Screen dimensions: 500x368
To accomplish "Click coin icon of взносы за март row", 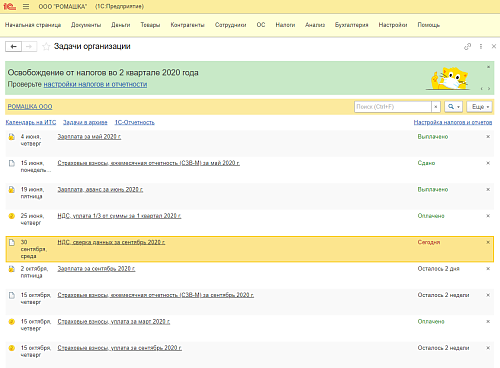I will pos(12,322).
